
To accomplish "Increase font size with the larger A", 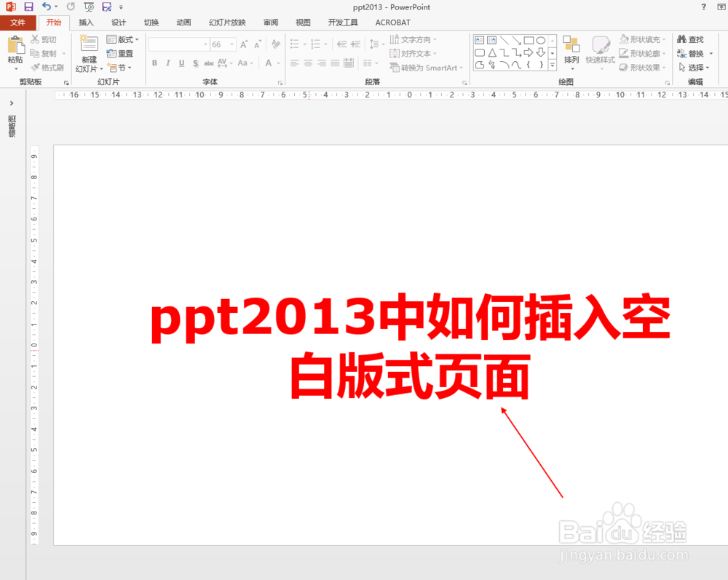I will (244, 44).
